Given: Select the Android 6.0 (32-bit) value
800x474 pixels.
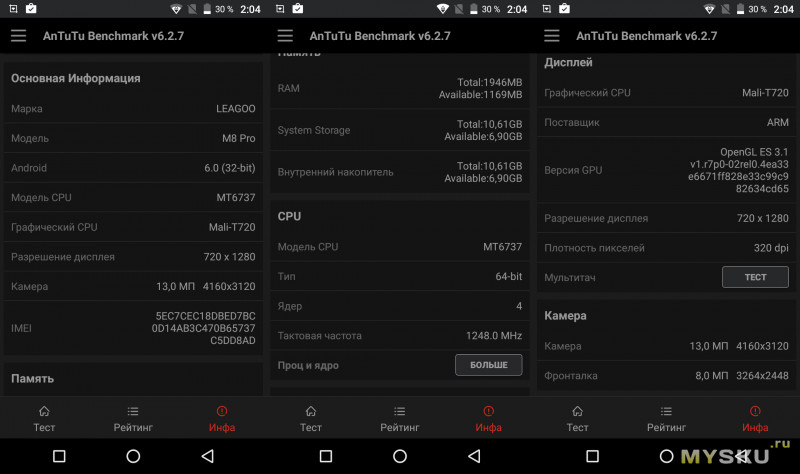Looking at the screenshot, I should click(230, 168).
